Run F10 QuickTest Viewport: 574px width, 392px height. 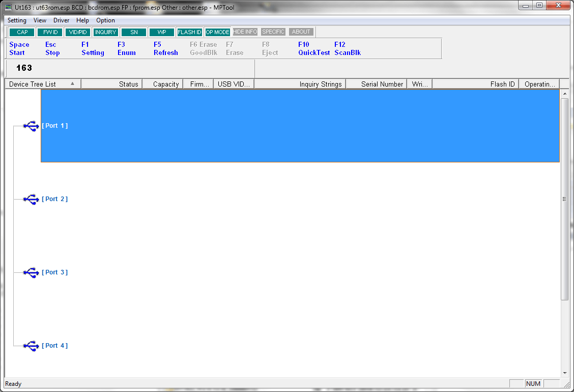coord(313,49)
